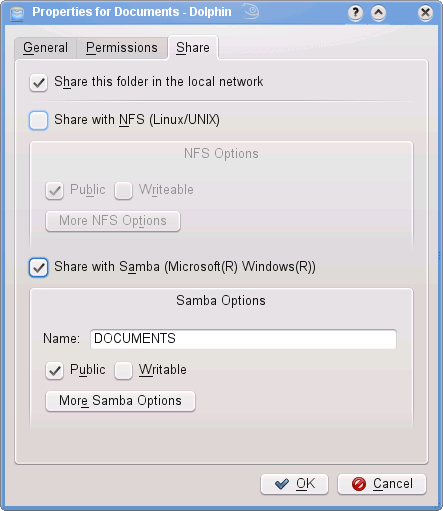Enable Share with NFS (Linux/UNIX)

[x=38, y=120]
